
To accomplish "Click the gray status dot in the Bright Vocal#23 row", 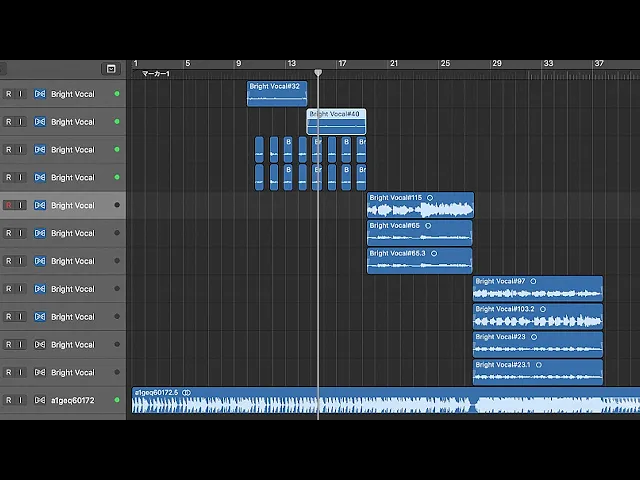I will pos(117,344).
